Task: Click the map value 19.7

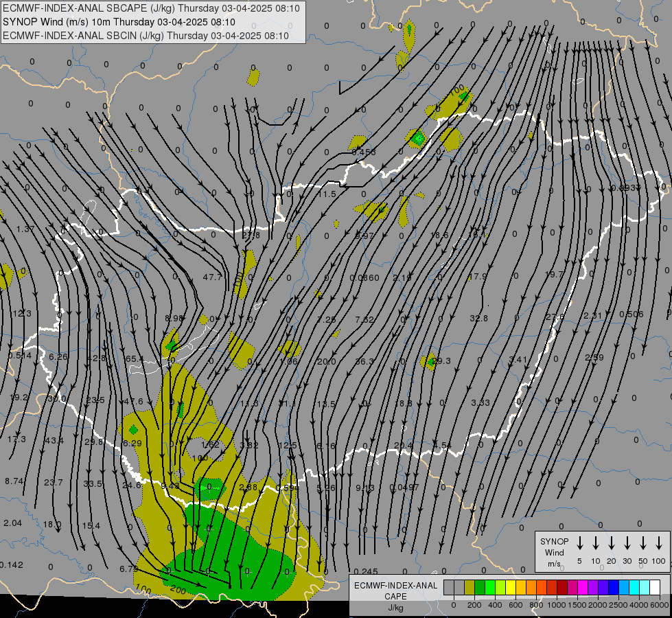Action: coord(554,274)
